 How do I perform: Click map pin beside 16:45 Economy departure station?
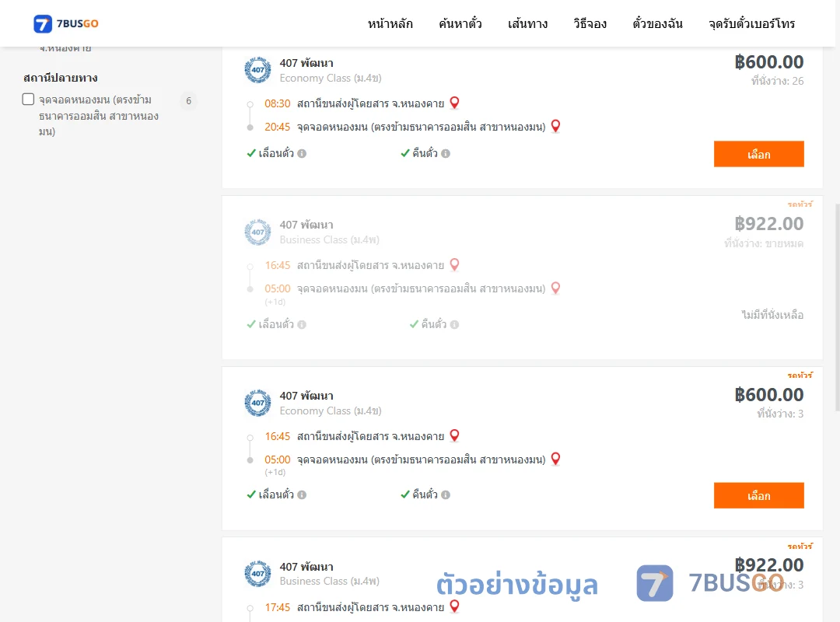point(454,435)
